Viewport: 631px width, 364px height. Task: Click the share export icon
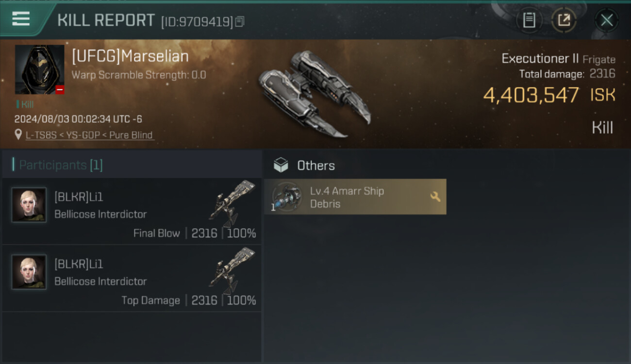pos(564,20)
